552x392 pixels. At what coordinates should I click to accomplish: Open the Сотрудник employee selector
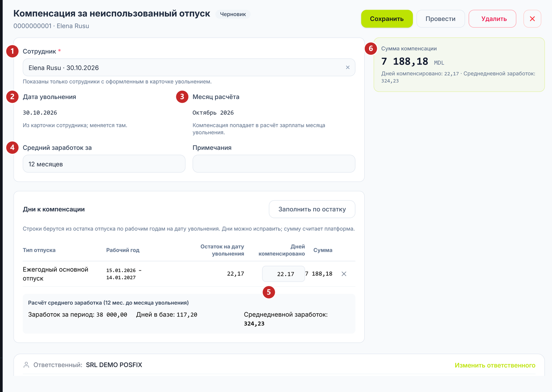pyautogui.click(x=189, y=67)
